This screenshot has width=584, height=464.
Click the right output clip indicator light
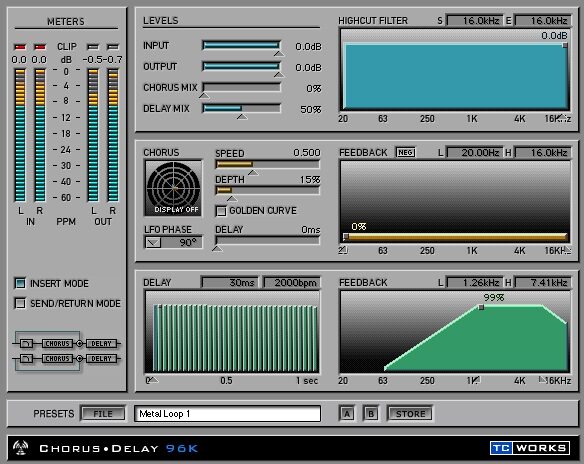pos(112,47)
